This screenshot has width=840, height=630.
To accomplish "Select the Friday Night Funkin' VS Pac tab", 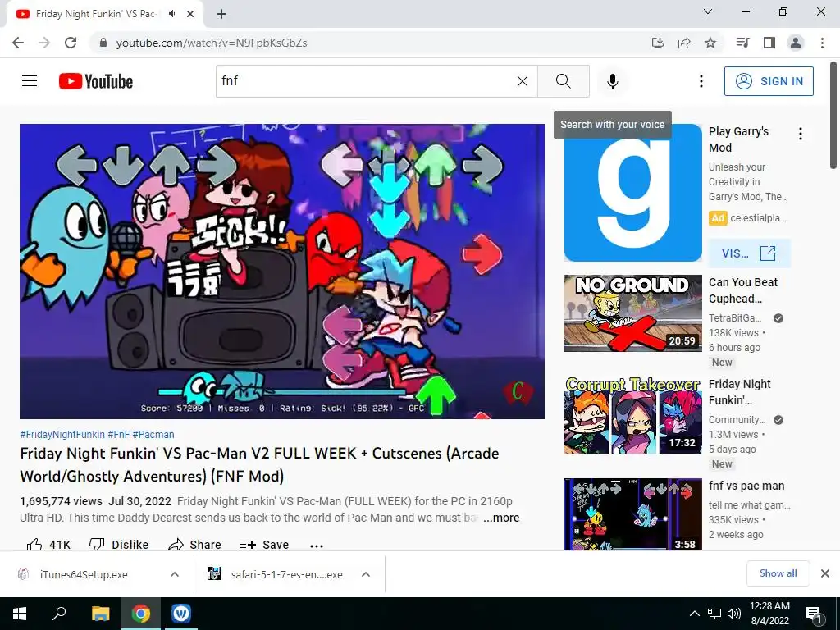I will point(97,14).
